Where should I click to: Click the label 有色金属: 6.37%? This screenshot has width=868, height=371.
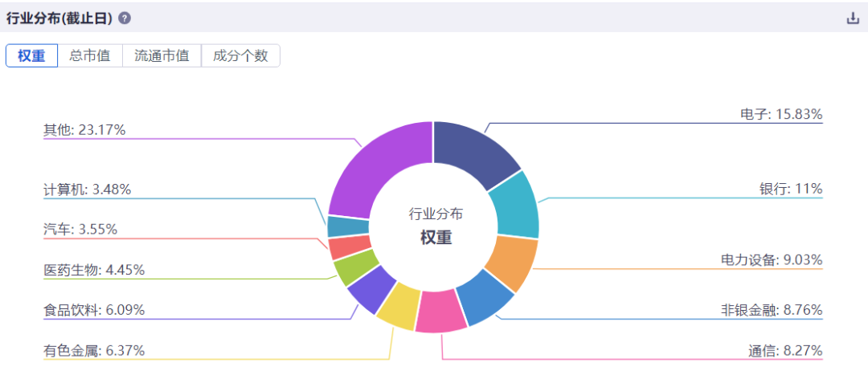tap(94, 351)
